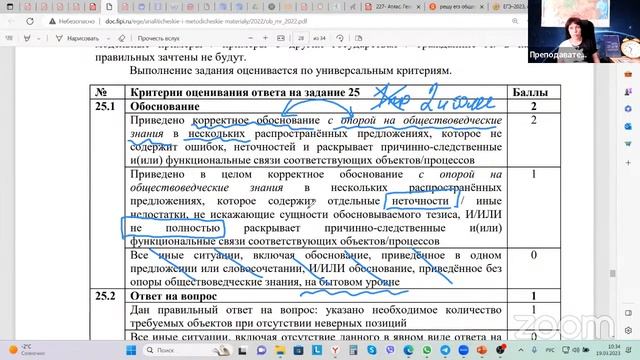Open Zoom from the taskbar
The height and width of the screenshot is (360, 640).
tap(464, 350)
